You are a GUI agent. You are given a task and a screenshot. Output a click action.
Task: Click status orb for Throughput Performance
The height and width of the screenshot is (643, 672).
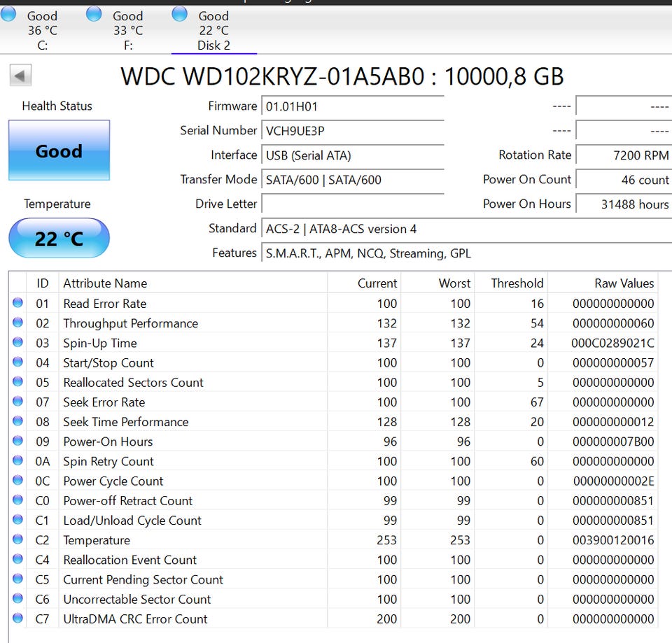(17, 322)
